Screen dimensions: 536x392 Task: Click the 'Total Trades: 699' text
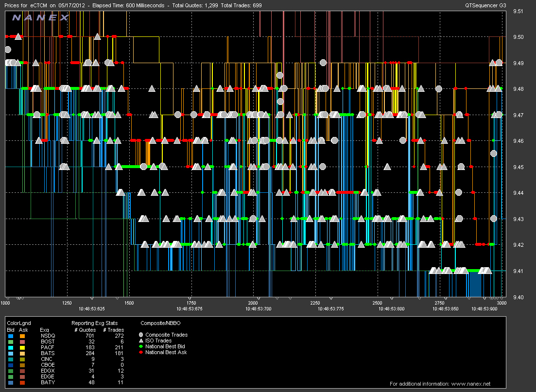click(242, 5)
